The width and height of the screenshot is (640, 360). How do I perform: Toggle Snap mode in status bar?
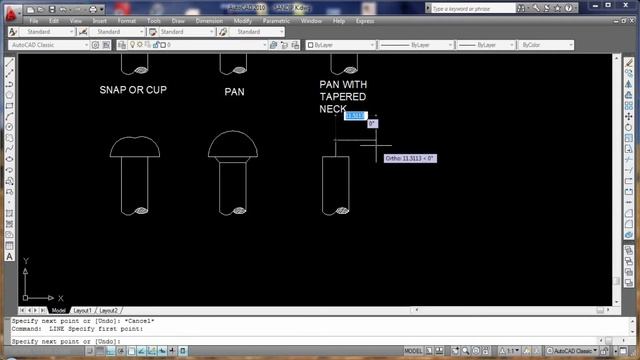click(x=90, y=351)
